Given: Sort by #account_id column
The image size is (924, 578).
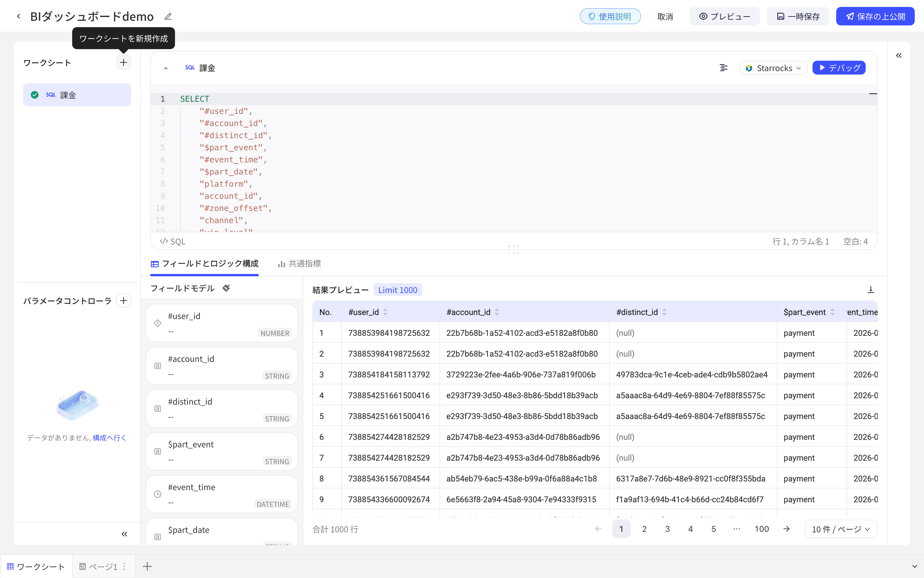Looking at the screenshot, I should 497,312.
